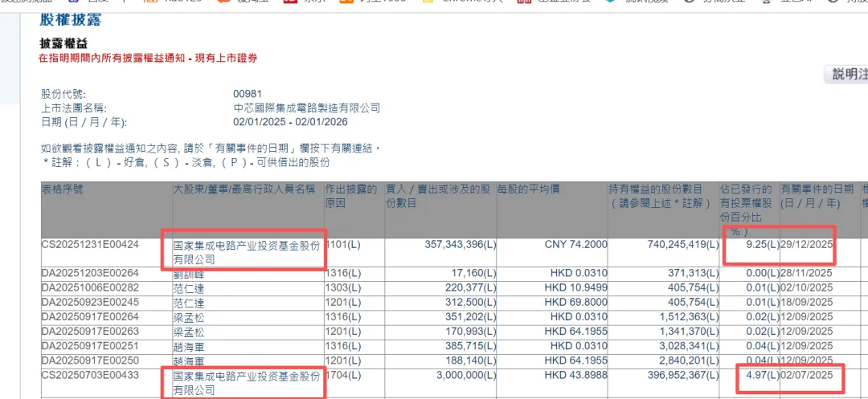Click shares held value 1,341,370(L)
Viewport: 868px width, 399px height.
[690, 332]
